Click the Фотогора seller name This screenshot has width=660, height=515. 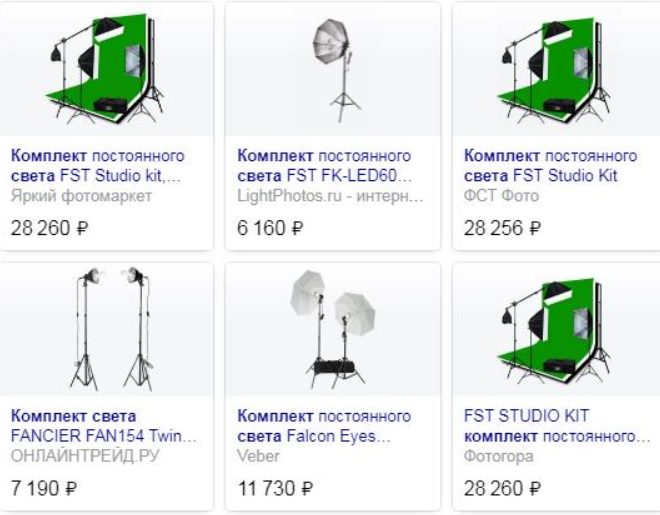point(499,457)
